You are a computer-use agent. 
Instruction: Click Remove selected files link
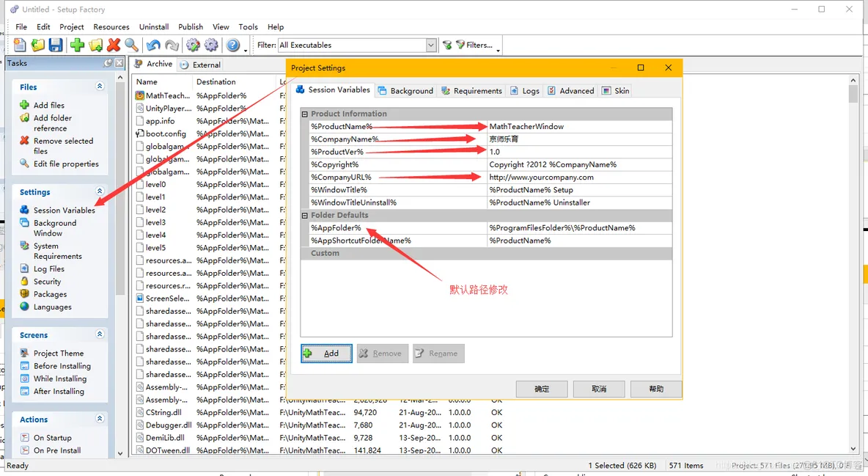coord(63,146)
